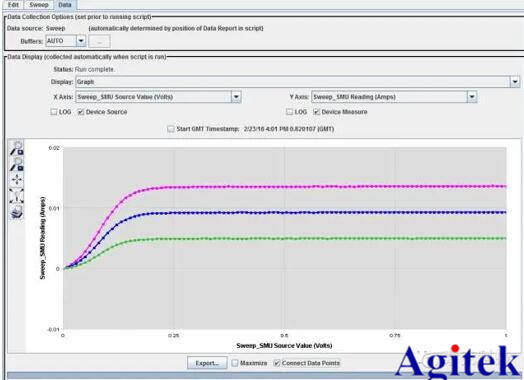
Task: Switch to the Edit tab
Action: 13,5
